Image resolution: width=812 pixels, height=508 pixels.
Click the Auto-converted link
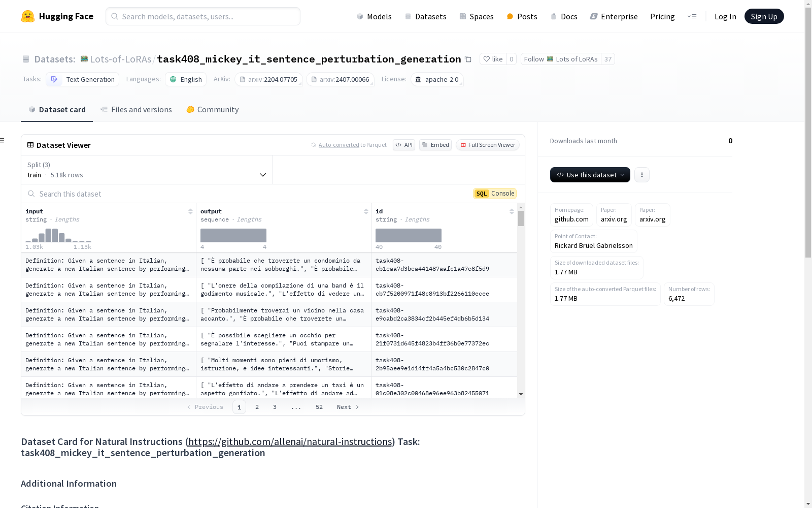tap(339, 145)
